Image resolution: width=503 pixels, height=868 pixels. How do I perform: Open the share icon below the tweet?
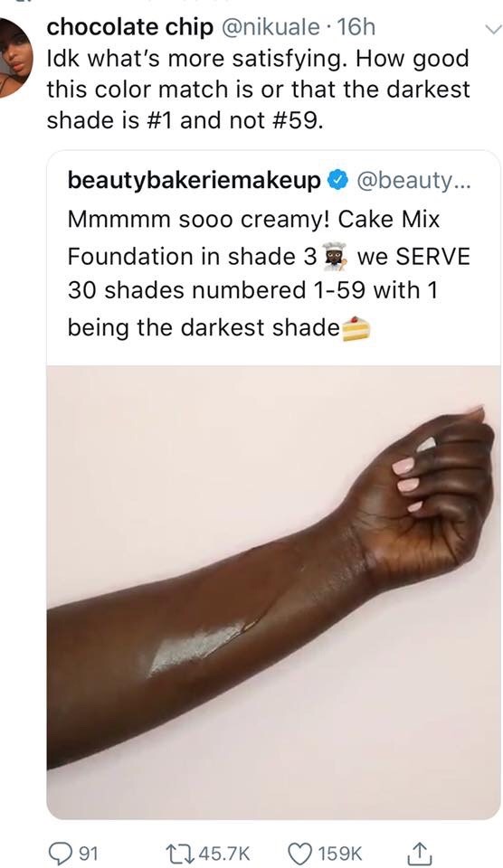[418, 852]
